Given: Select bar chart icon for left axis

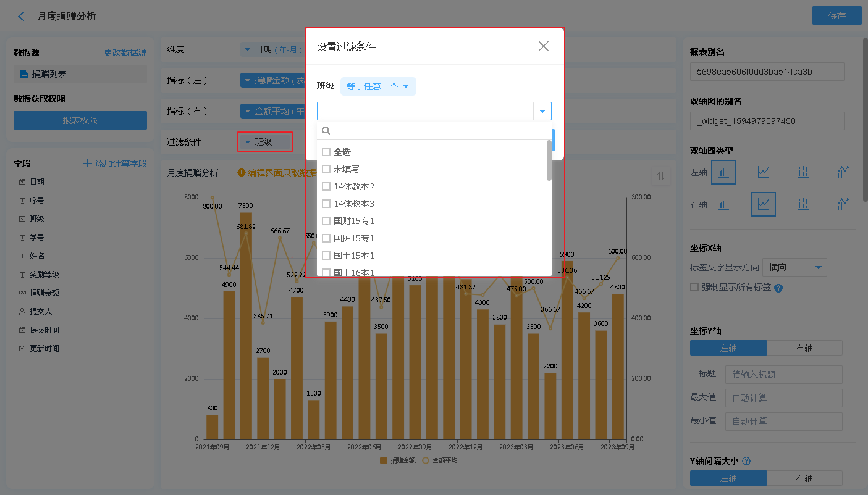Looking at the screenshot, I should [723, 172].
